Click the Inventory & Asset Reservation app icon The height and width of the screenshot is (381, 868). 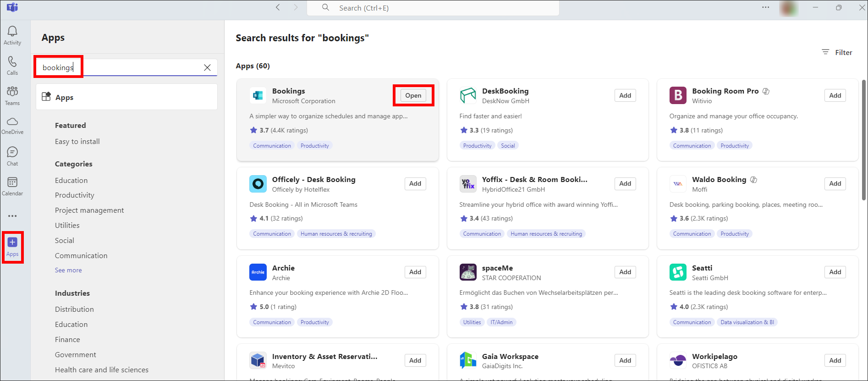tap(258, 360)
